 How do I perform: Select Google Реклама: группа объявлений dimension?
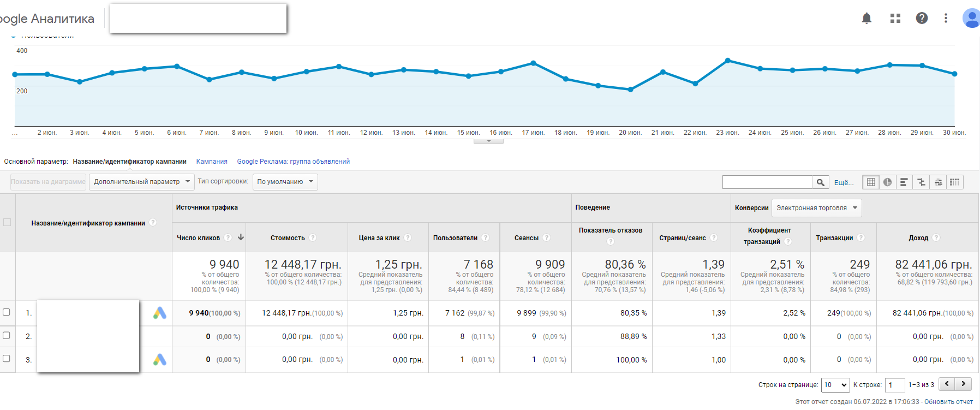click(294, 162)
